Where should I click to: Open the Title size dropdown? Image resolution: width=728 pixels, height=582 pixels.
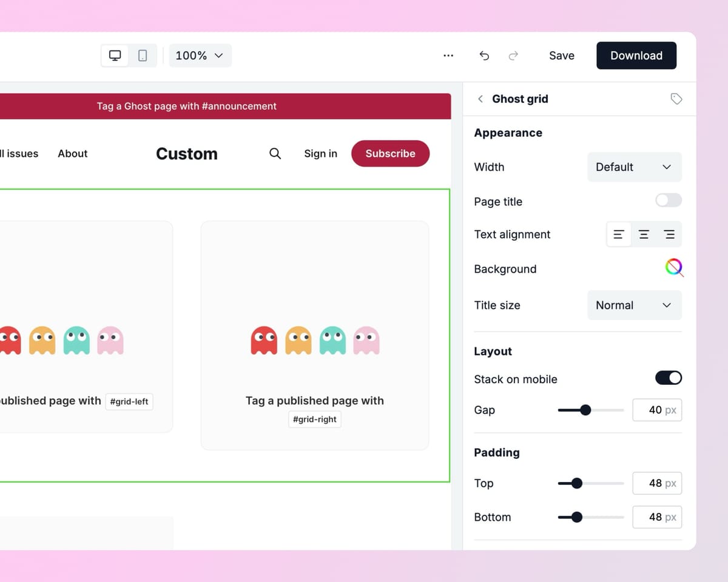click(634, 306)
